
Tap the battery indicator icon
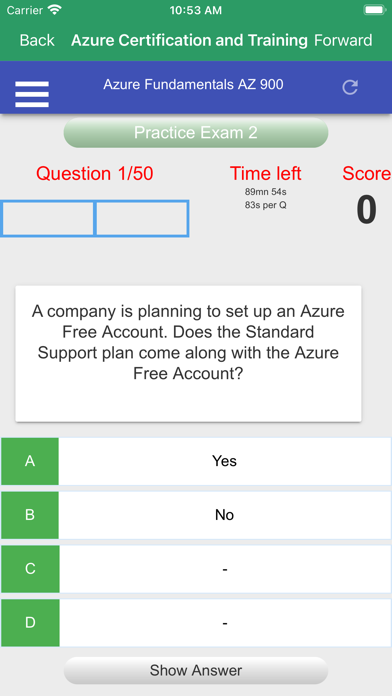(x=375, y=10)
